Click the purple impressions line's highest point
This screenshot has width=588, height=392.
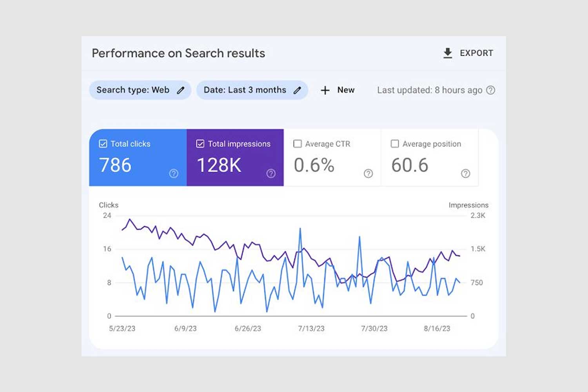[x=130, y=220]
